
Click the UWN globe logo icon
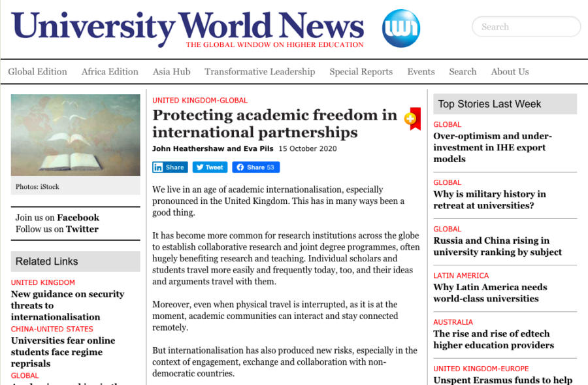tap(400, 28)
